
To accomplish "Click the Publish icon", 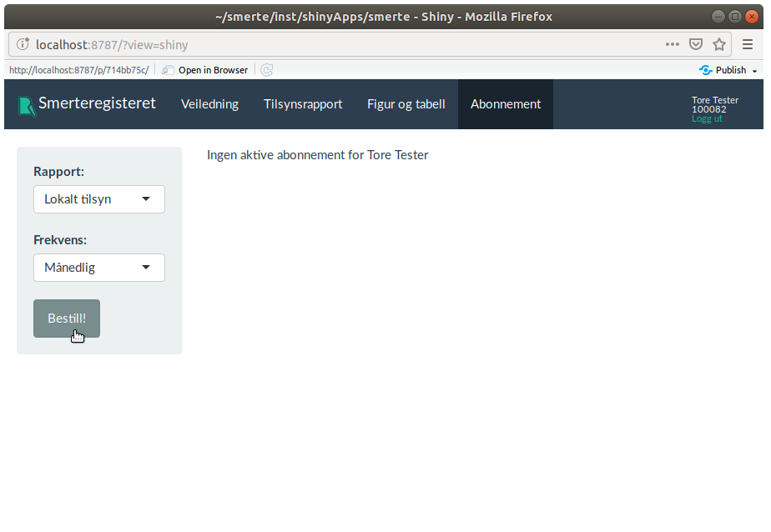I will [x=706, y=70].
